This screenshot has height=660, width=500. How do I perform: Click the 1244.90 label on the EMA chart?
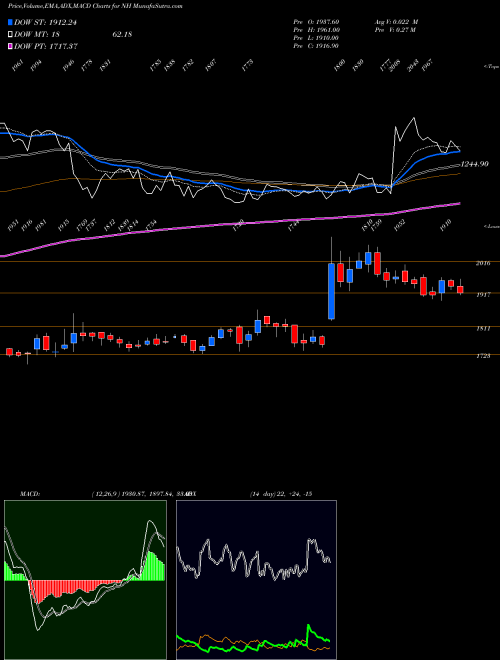click(x=474, y=164)
